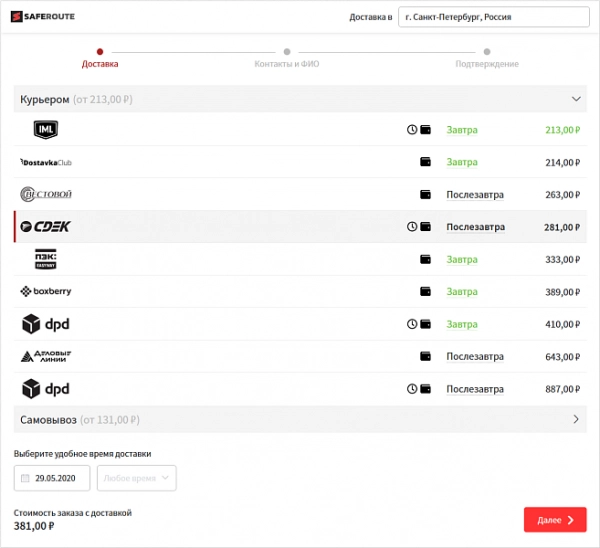Click Стоимость заказа с доставкой label
The width and height of the screenshot is (600, 548).
pyautogui.click(x=73, y=513)
